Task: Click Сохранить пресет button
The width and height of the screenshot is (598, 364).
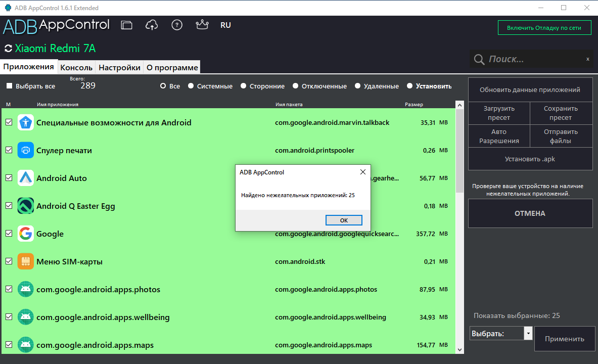Action: [561, 113]
